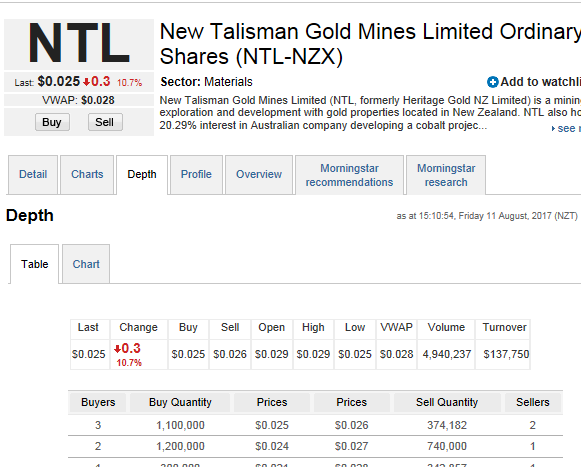The width and height of the screenshot is (581, 467).
Task: Click the NTL ticker logo block
Action: (x=79, y=44)
